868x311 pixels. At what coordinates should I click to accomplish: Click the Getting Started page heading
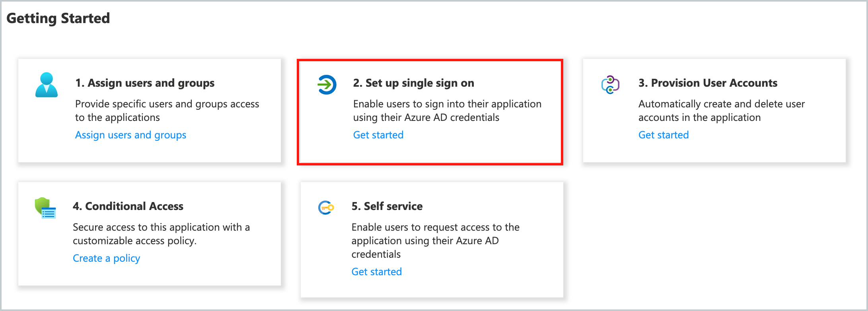58,17
